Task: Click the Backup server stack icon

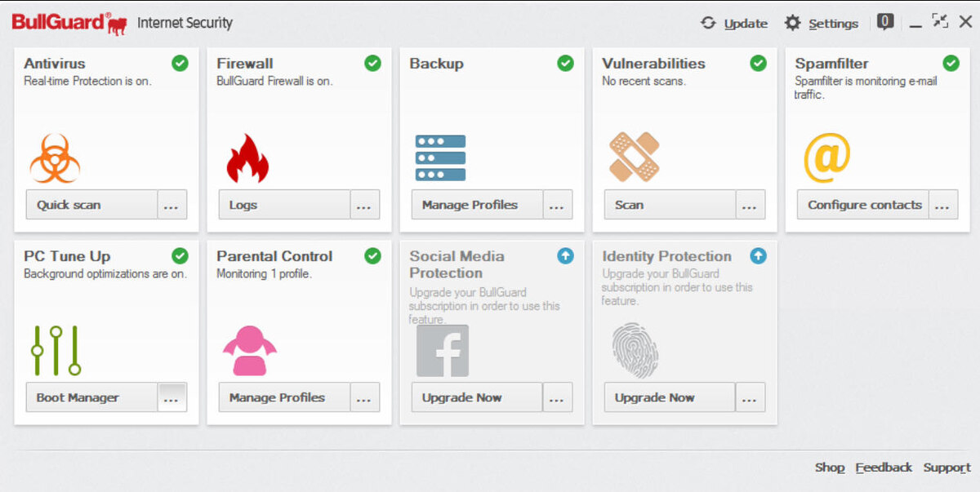Action: [x=440, y=158]
